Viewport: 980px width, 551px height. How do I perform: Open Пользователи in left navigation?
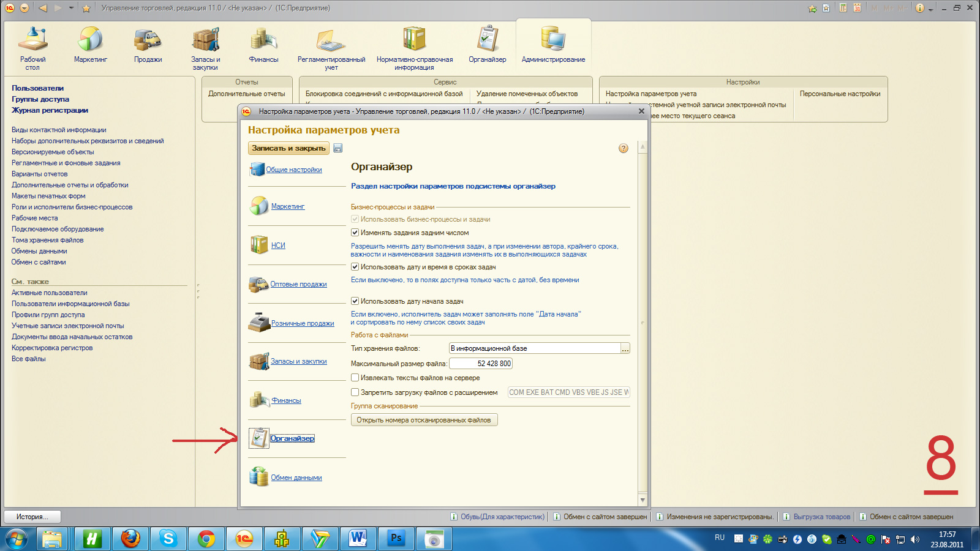(x=37, y=88)
